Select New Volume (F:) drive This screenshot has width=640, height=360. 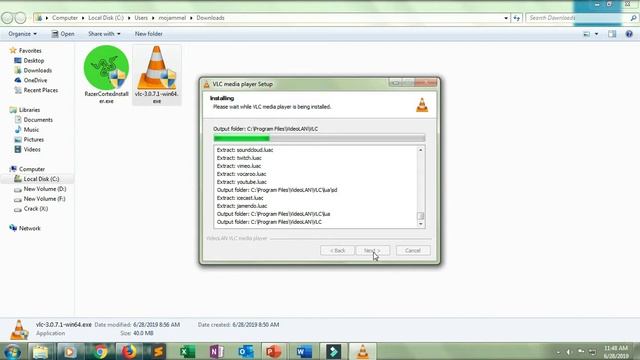[x=44, y=199]
